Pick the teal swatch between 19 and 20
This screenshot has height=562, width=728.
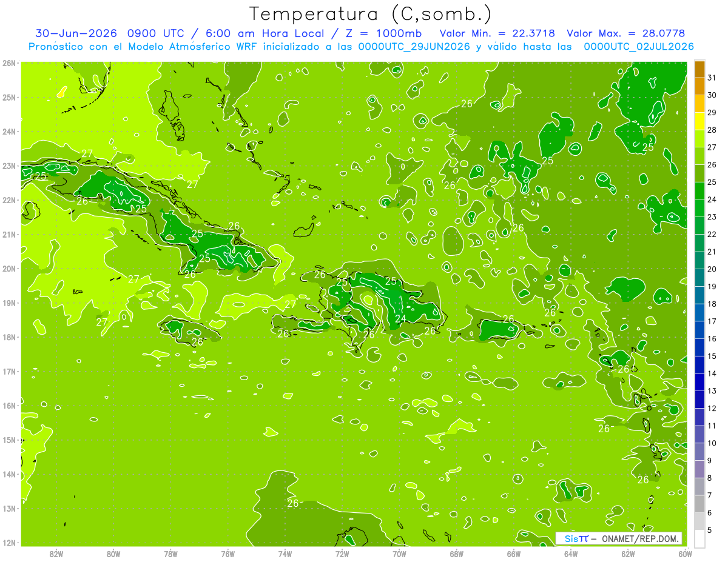(699, 278)
